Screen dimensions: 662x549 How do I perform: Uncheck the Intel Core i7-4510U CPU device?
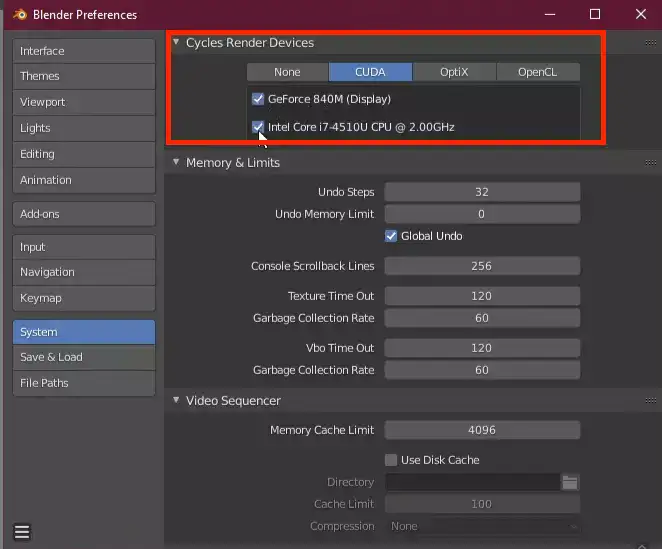coord(258,127)
